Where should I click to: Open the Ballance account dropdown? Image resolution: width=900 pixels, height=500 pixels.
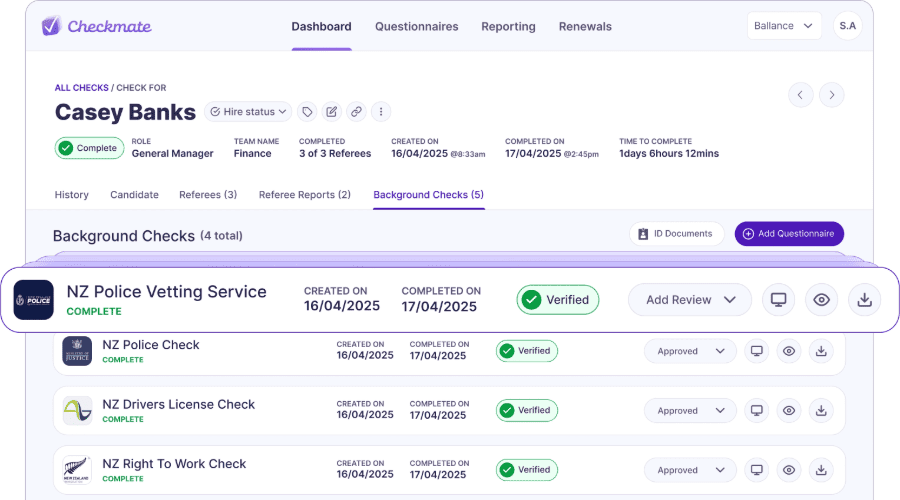(783, 26)
